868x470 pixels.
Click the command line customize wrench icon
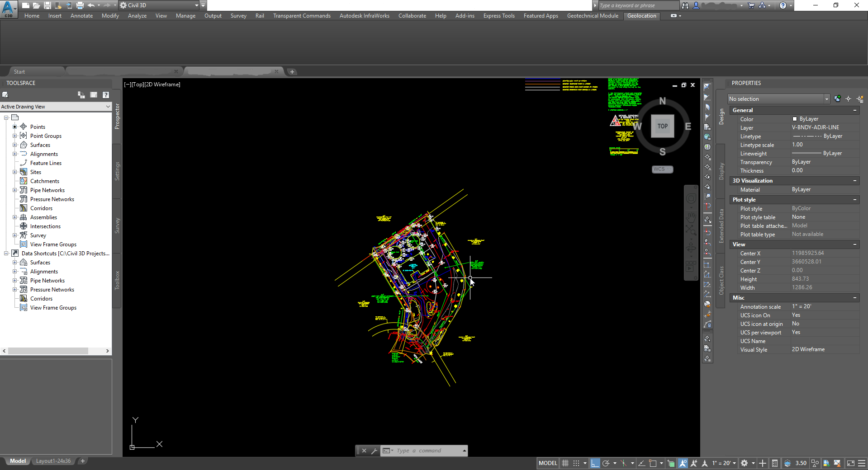pos(374,451)
